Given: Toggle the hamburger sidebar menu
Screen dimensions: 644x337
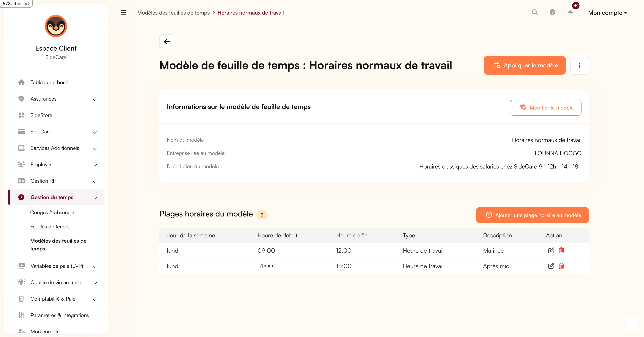Looking at the screenshot, I should (x=124, y=13).
